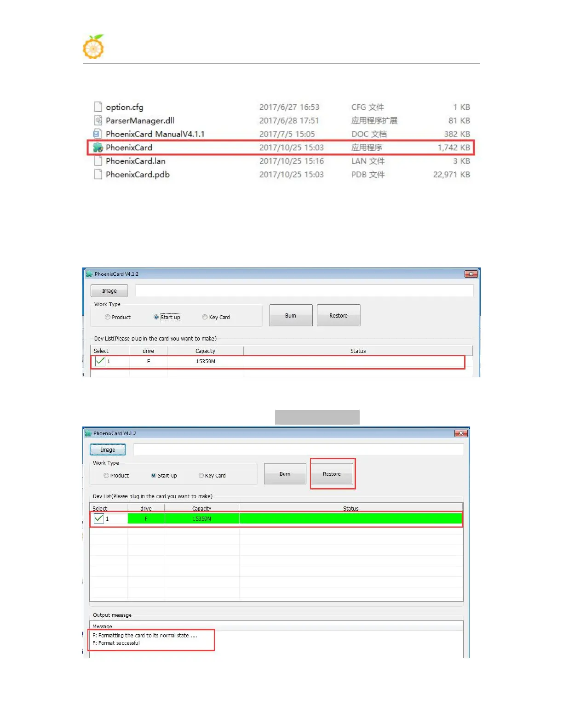
Task: Click Burn in lower PhoenixCard window
Action: pos(285,474)
